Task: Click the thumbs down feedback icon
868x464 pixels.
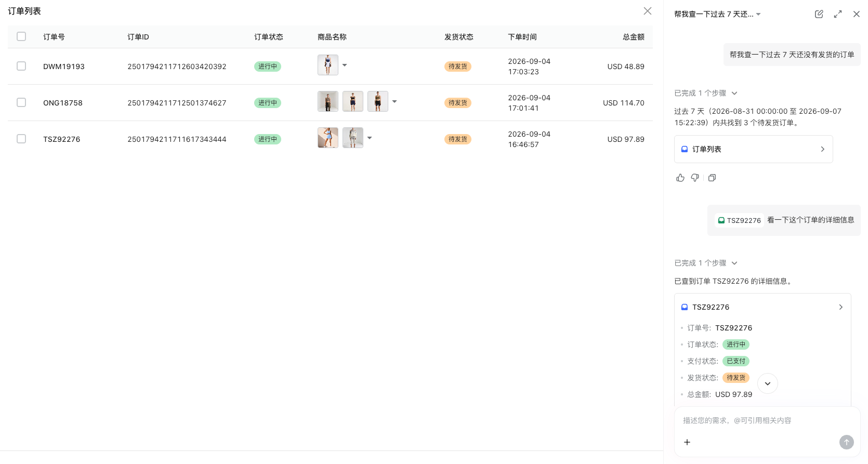Action: tap(695, 178)
